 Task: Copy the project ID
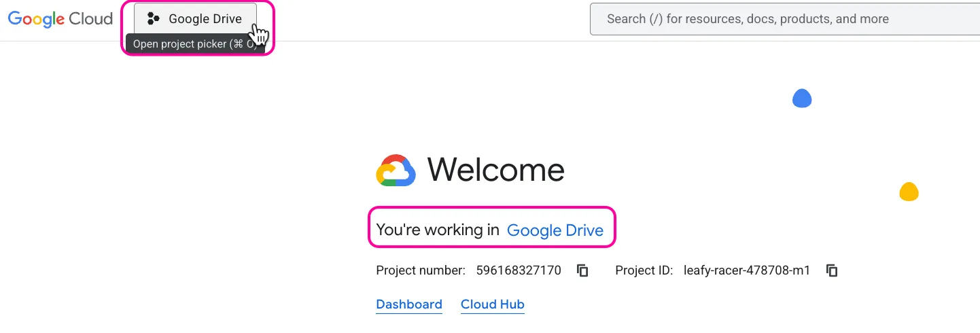point(832,270)
